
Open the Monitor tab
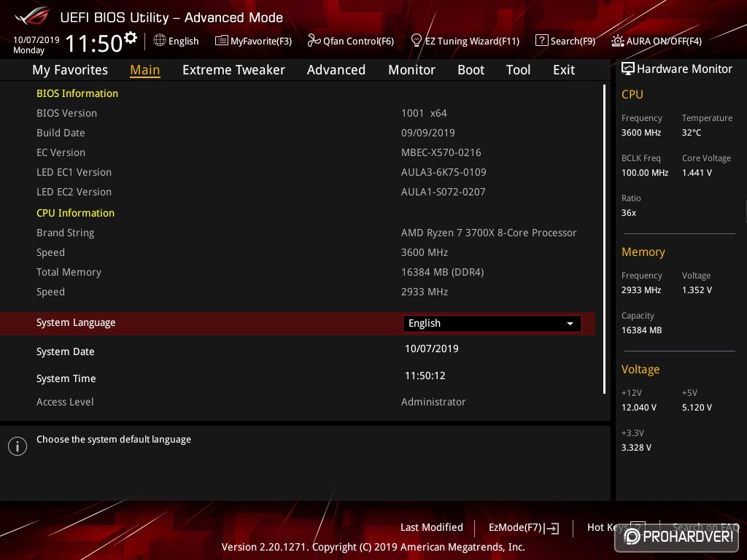[x=411, y=70]
